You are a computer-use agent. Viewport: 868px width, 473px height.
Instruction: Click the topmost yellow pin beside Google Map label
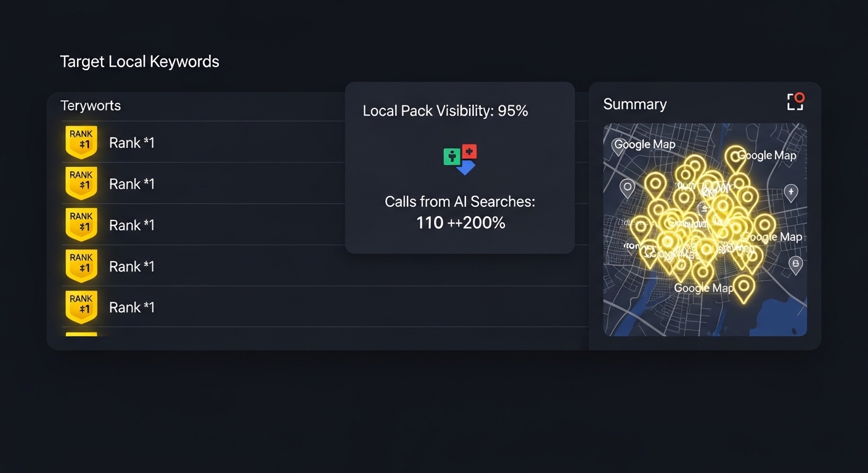coord(735,156)
